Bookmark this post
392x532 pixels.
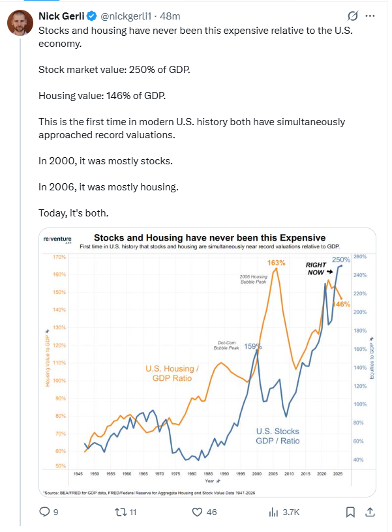click(350, 512)
